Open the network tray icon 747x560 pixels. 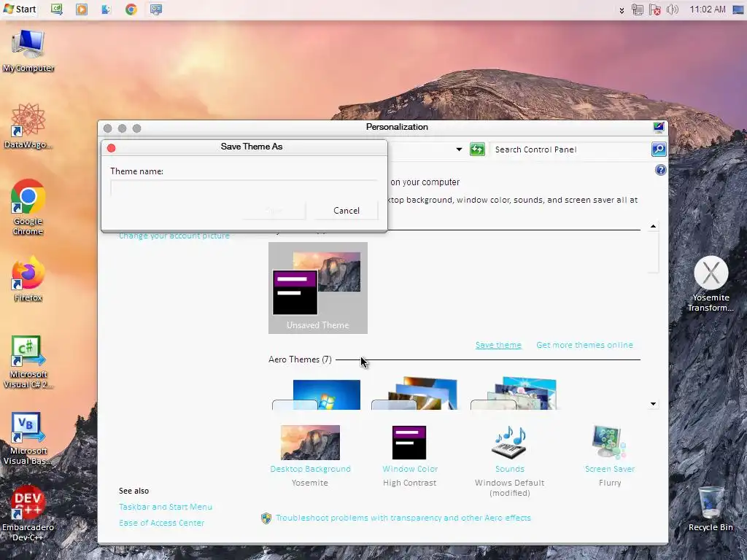pyautogui.click(x=638, y=9)
